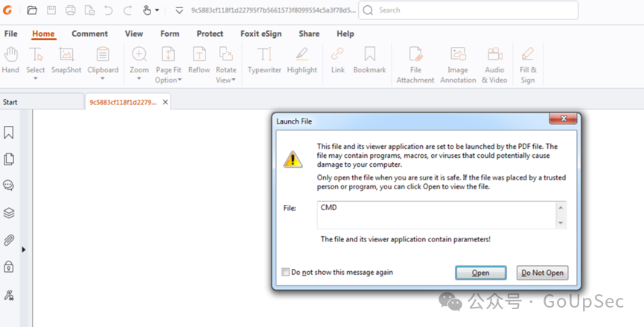The image size is (644, 327).
Task: Switch to the Comment ribbon tab
Action: (89, 34)
